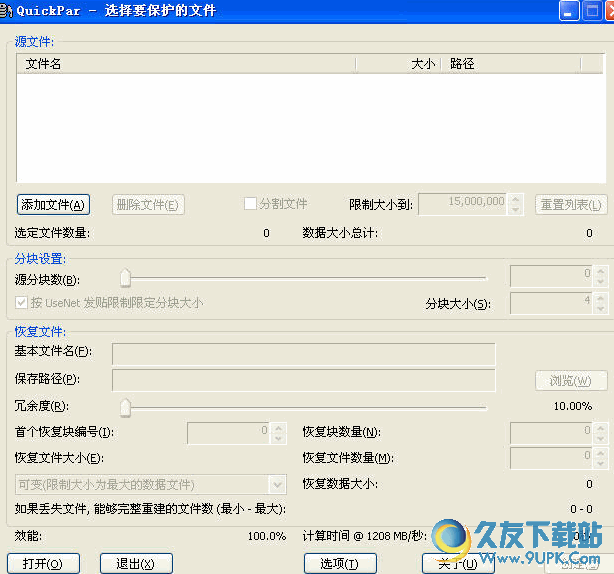Minimize the QuickPar window
The width and height of the screenshot is (614, 574).
point(569,11)
